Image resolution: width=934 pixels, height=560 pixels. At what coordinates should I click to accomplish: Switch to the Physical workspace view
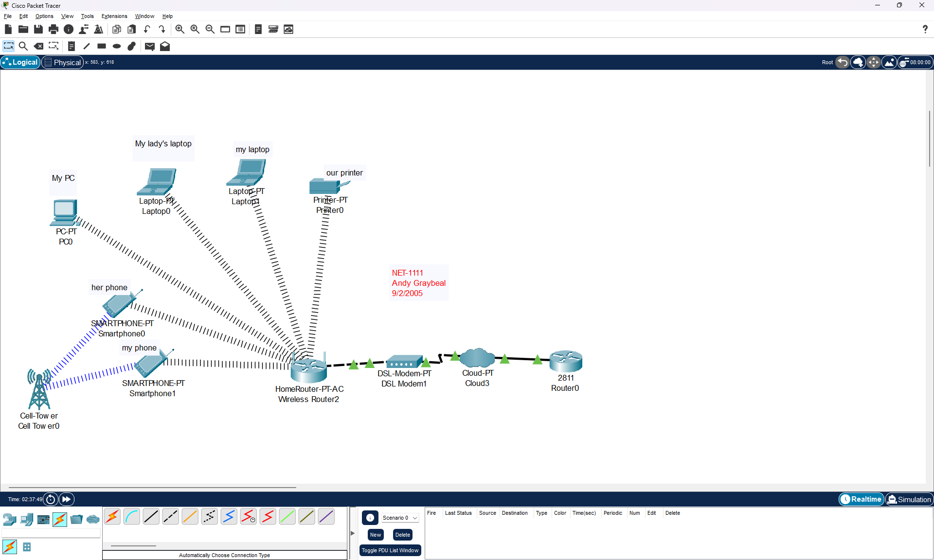(x=62, y=62)
